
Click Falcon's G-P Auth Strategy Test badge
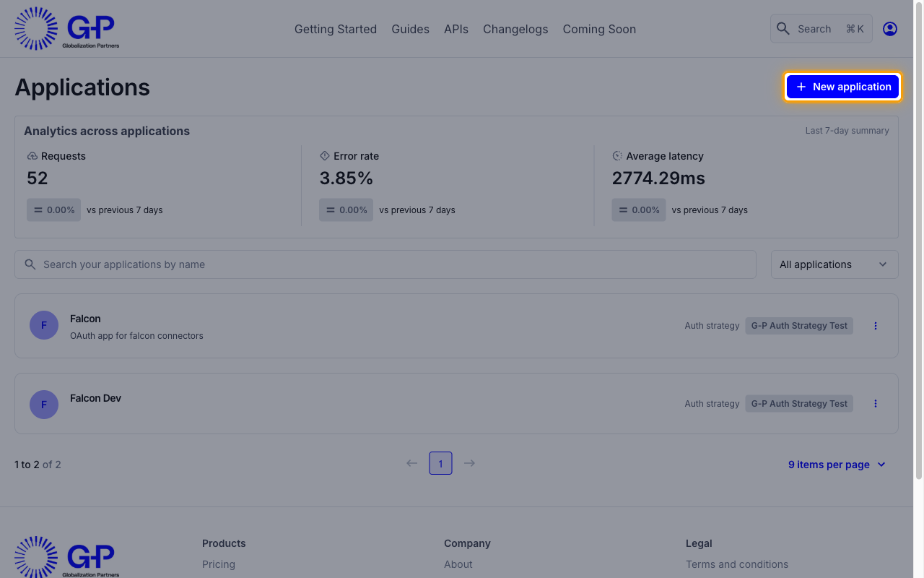click(x=799, y=326)
